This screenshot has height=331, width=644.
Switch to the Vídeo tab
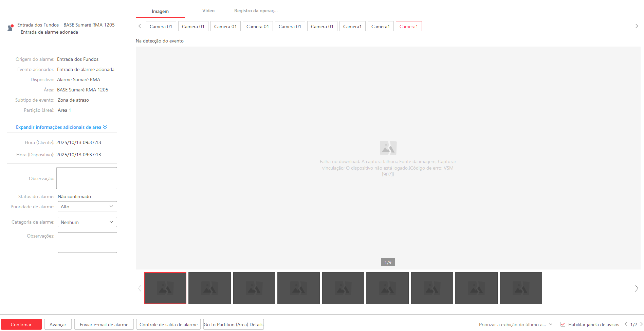tap(208, 11)
